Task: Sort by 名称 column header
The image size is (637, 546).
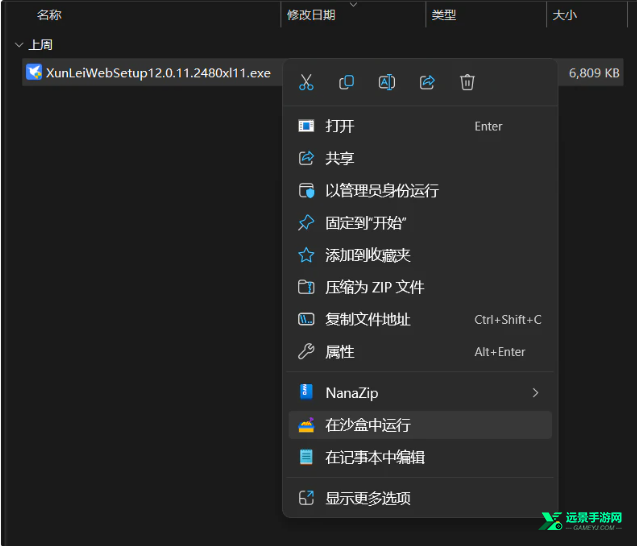Action: [49, 15]
